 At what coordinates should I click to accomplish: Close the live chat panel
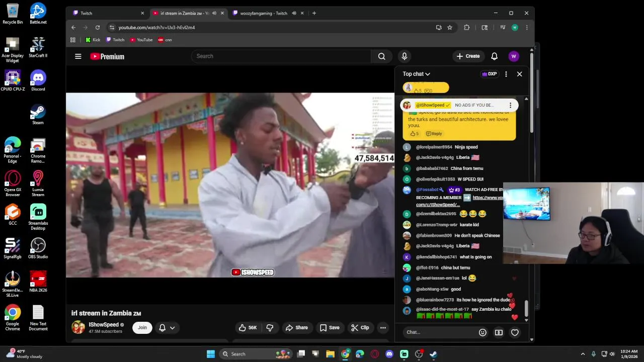(x=519, y=74)
